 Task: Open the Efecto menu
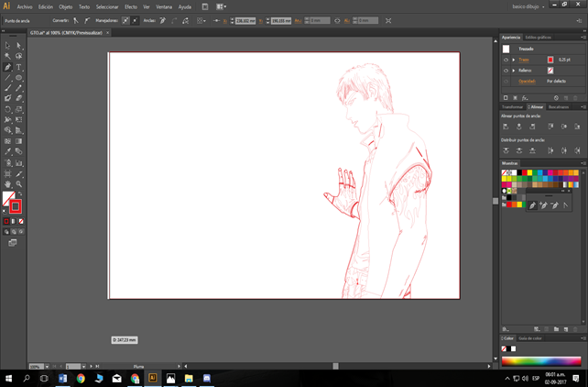[131, 6]
